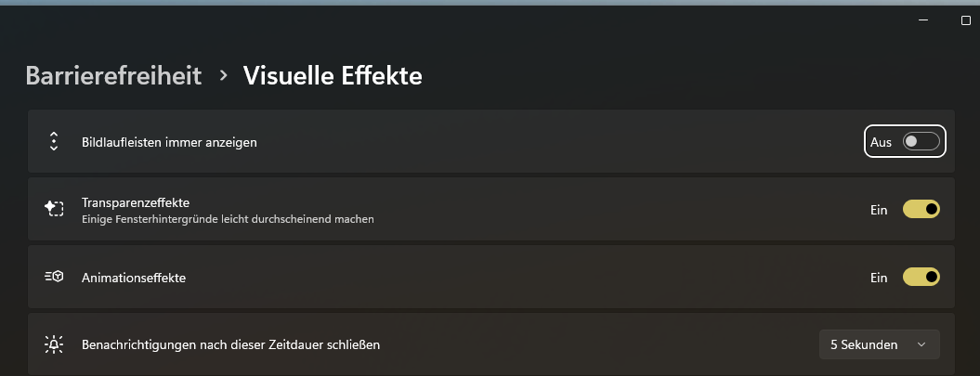Screen dimensions: 980x376
Task: Go back to Barrierefreiheit via the breadcrumb
Action: [x=113, y=75]
